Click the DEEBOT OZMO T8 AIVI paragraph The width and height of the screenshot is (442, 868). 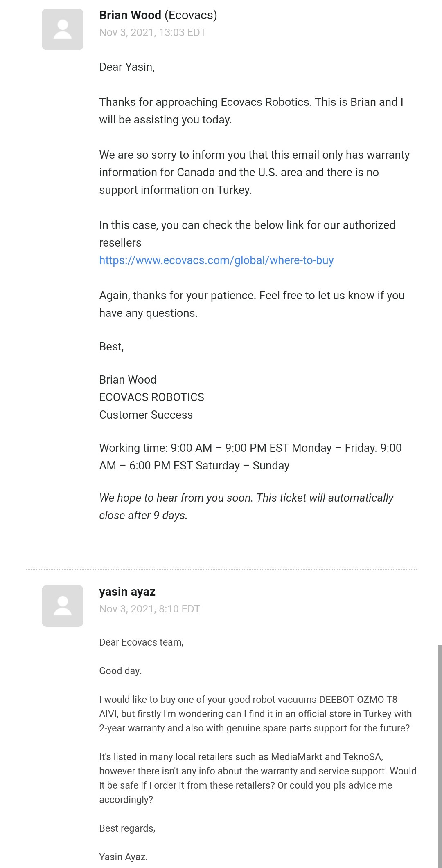click(x=255, y=714)
